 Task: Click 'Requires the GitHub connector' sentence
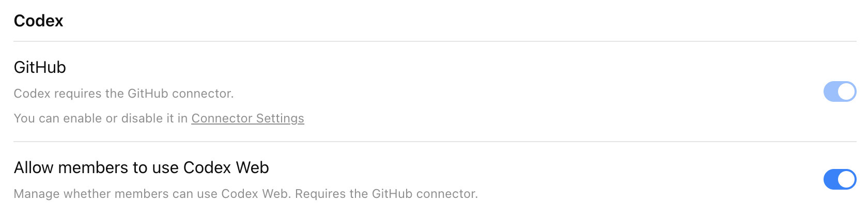coord(386,194)
